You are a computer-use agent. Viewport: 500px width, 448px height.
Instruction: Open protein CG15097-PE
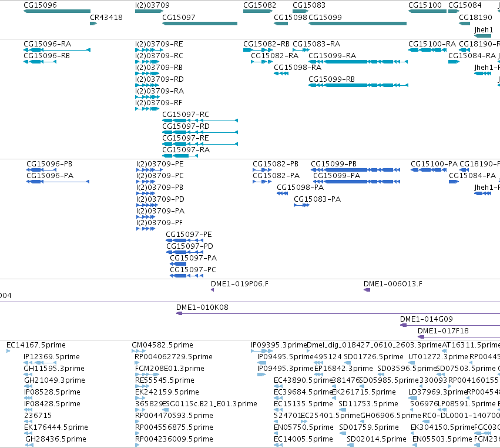click(189, 234)
